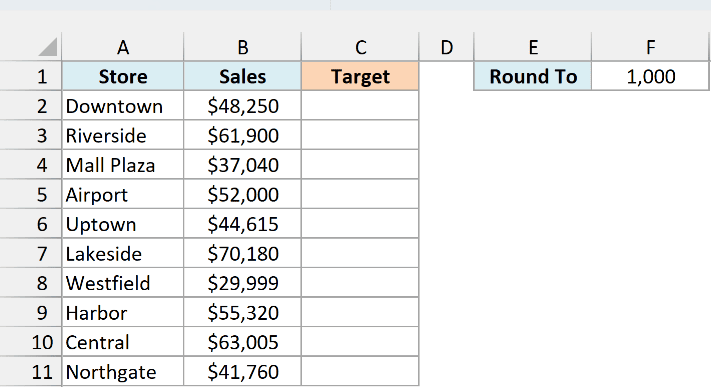This screenshot has height=387, width=711.
Task: Click the $52,000 sales cell
Action: coord(243,194)
